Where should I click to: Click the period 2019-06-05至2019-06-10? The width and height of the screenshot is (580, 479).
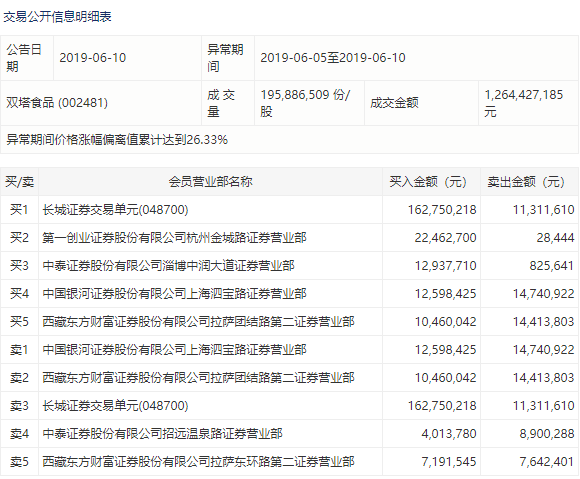[333, 58]
